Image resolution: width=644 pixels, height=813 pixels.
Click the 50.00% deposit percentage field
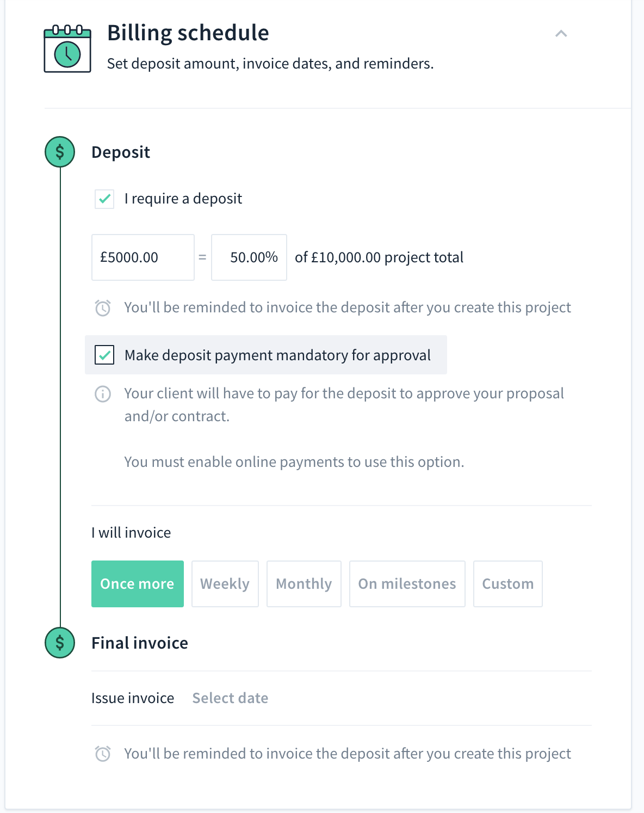tap(249, 257)
